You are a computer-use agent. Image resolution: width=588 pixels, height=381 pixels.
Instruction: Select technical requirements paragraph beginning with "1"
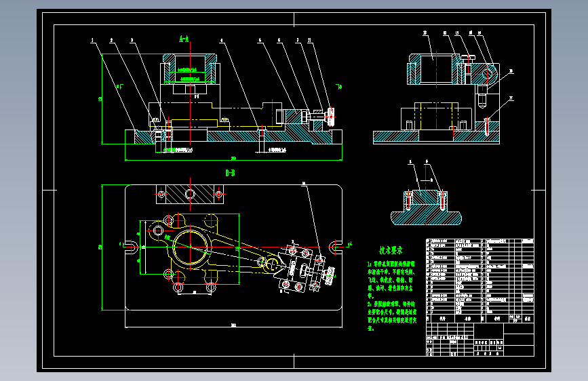[391, 280]
